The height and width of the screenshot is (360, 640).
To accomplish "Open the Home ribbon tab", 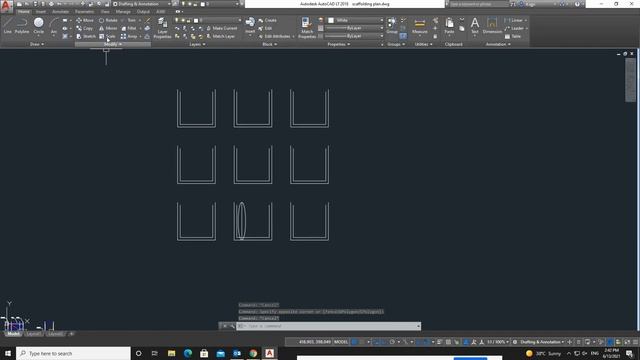I will [23, 11].
